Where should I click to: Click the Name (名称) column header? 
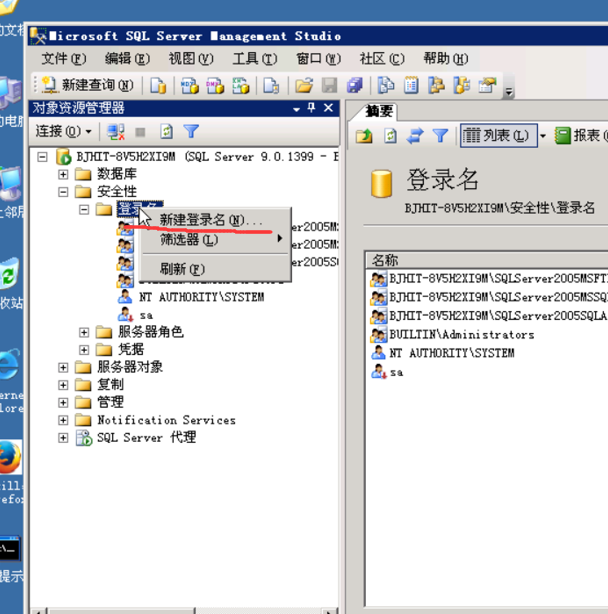487,260
